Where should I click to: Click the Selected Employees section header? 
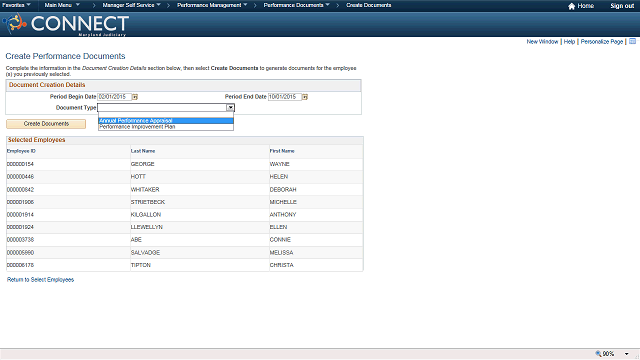coord(36,140)
